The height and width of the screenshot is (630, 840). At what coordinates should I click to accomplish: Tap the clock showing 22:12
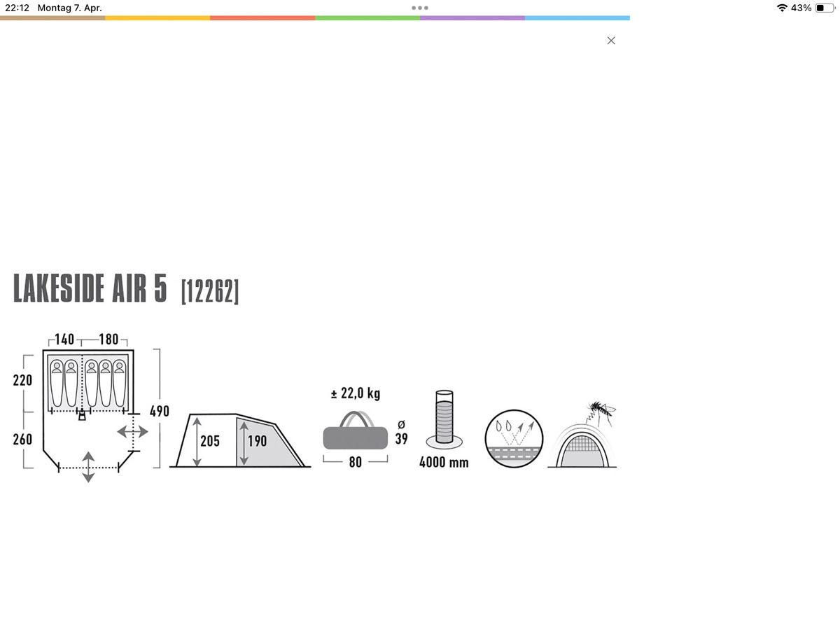pos(17,8)
